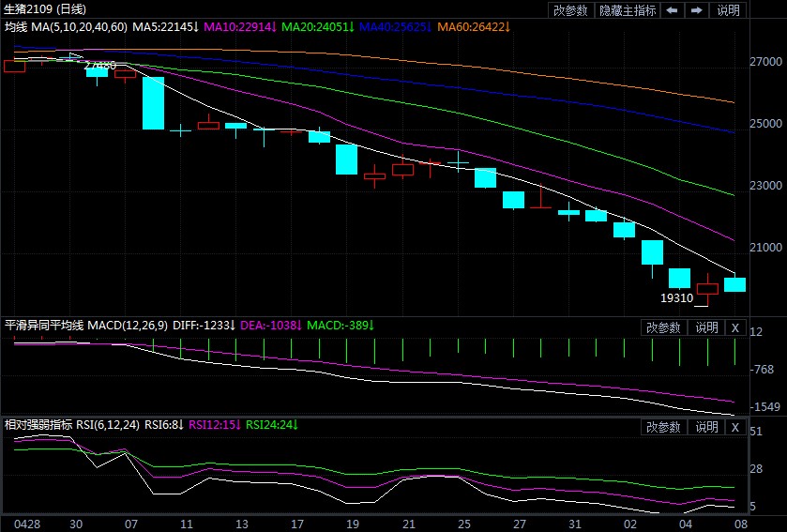This screenshot has width=787, height=532.
Task: Click the 平滑异同平均线 MACD(12,26,9) title
Action: [86, 326]
